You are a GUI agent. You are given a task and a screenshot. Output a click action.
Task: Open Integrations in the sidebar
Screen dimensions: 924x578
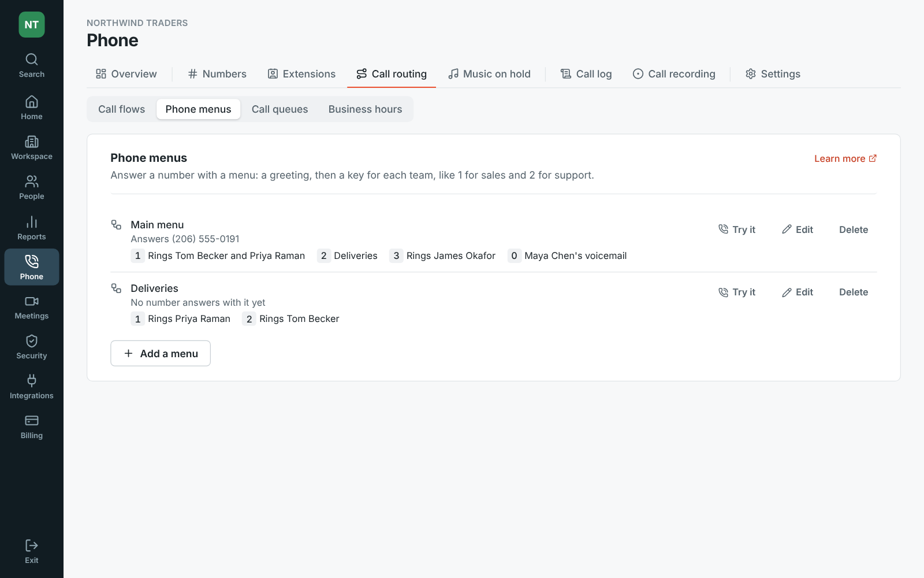(32, 387)
